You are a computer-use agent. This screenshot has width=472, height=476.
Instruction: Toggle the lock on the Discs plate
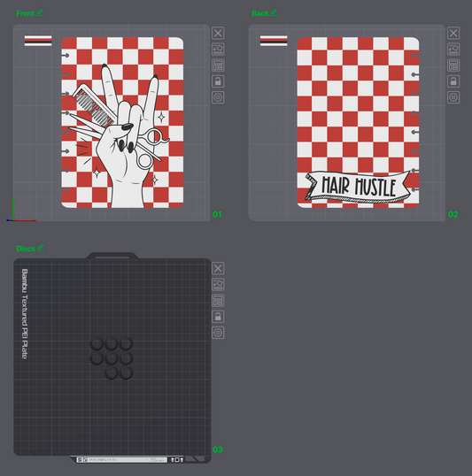point(218,317)
